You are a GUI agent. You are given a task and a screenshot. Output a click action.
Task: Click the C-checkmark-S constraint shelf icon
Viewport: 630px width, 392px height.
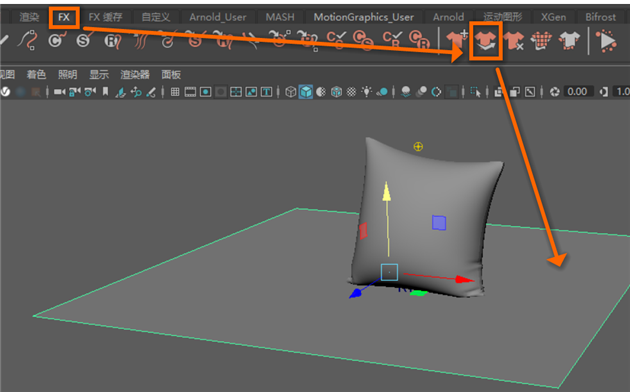[x=336, y=40]
